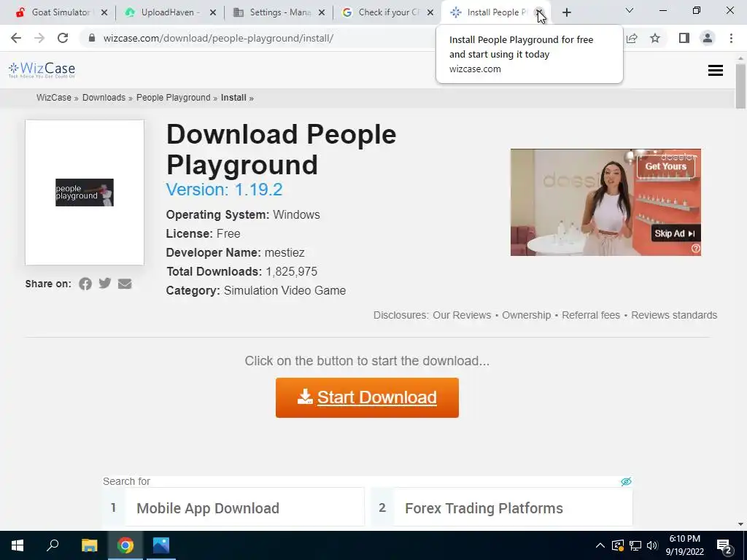747x560 pixels.
Task: Click the lock icon in address bar
Action: [92, 38]
